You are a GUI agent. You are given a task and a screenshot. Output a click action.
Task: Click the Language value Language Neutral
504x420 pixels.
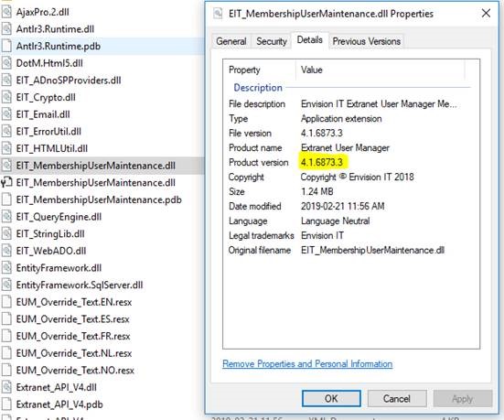[x=336, y=221]
